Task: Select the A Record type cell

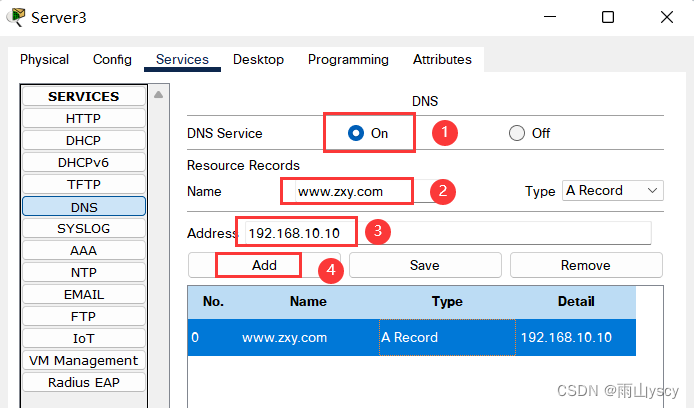Action: click(447, 338)
